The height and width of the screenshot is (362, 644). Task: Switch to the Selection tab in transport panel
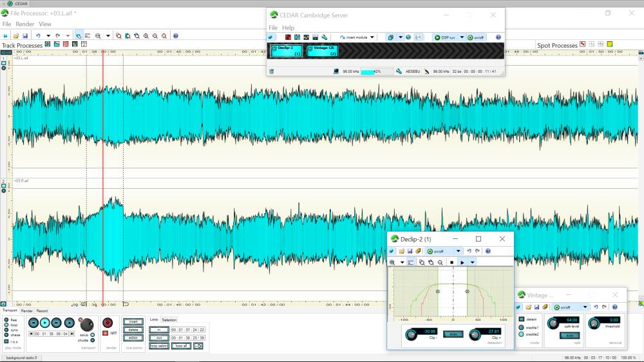[169, 319]
